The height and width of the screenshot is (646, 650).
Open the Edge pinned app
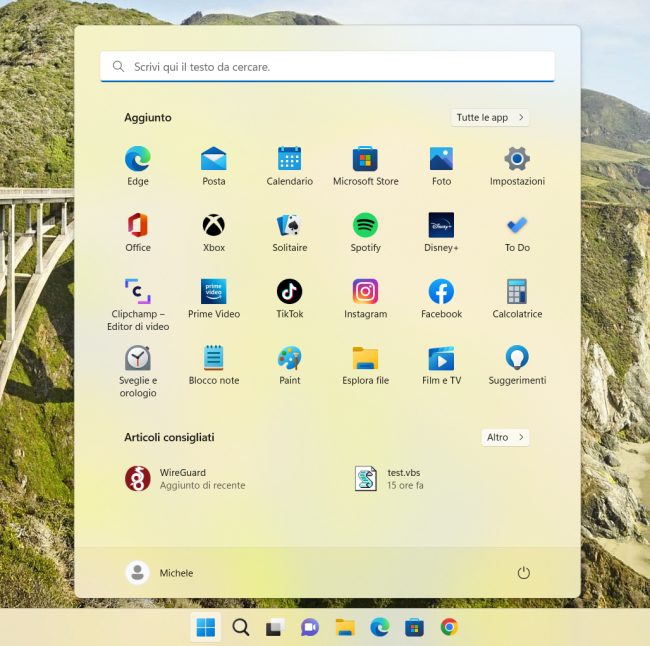pos(138,166)
